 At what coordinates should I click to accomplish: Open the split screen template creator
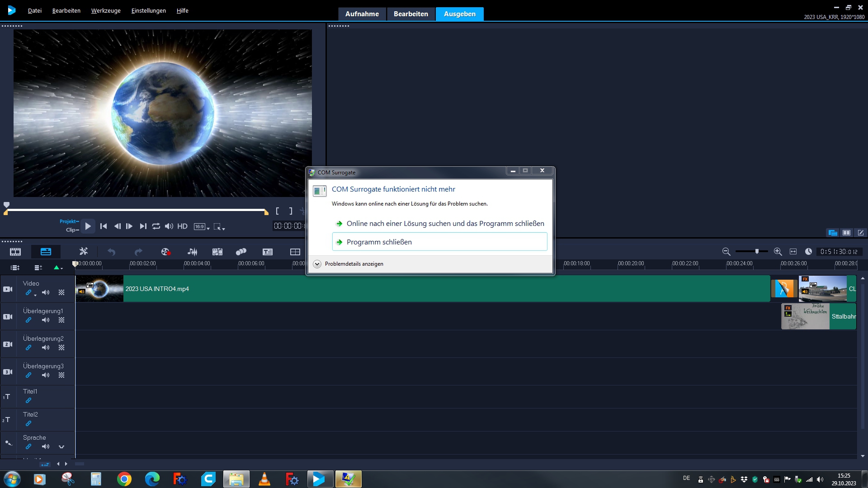point(295,252)
